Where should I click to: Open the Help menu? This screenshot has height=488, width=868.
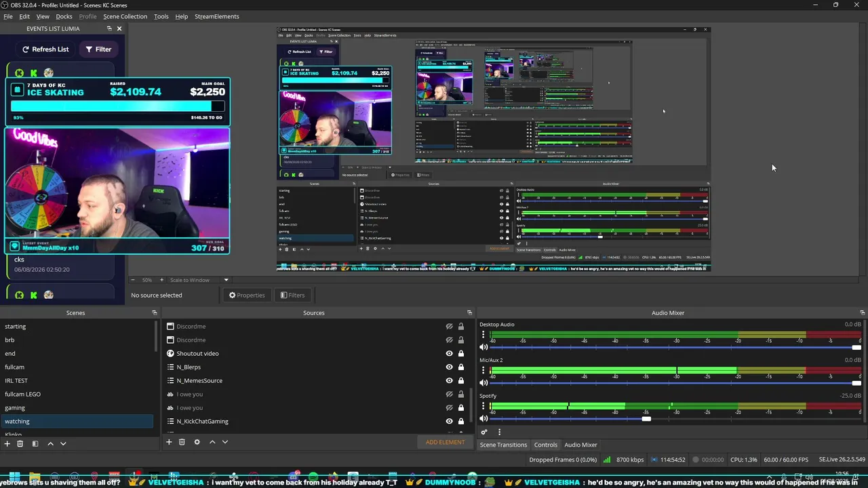click(x=181, y=16)
